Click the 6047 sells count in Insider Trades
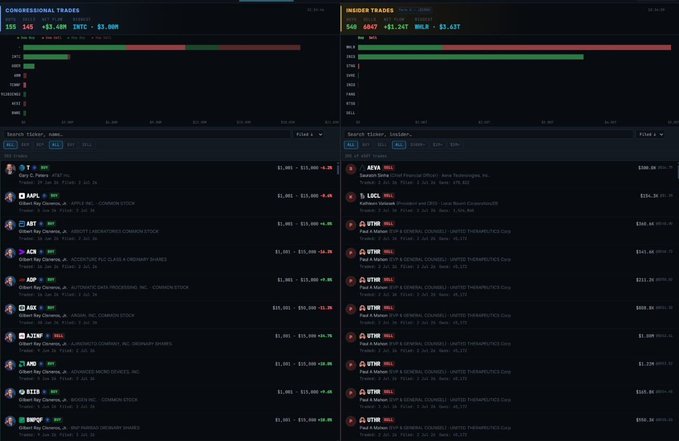 click(370, 27)
